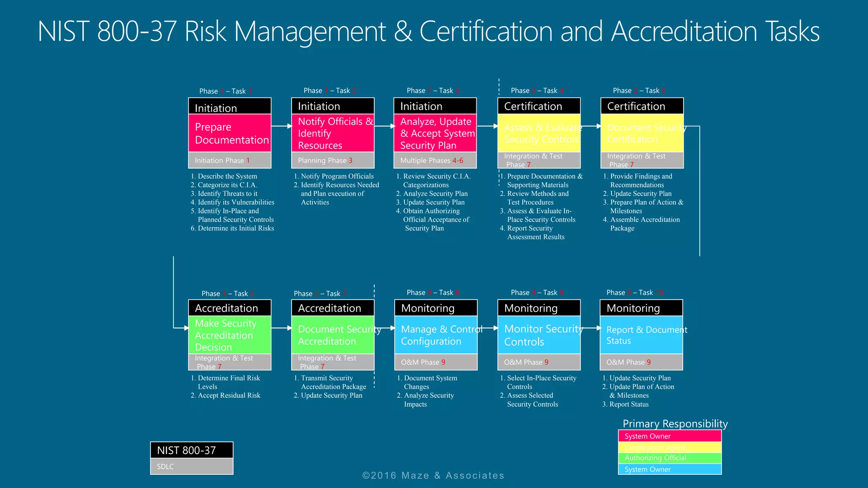Select the Prepare Documentation pink box

coord(230,133)
